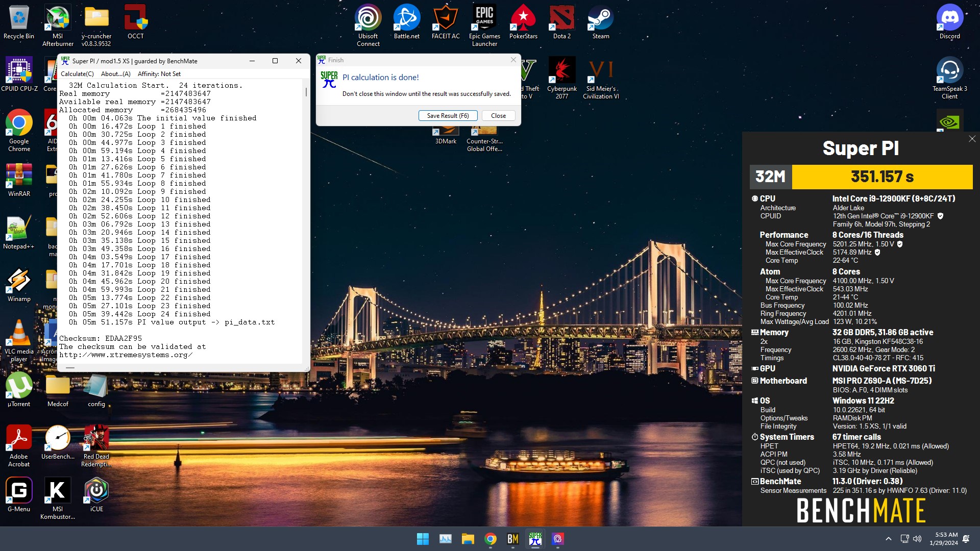This screenshot has width=980, height=551.
Task: Launch Epic Games Launcher icon
Action: pyautogui.click(x=484, y=26)
